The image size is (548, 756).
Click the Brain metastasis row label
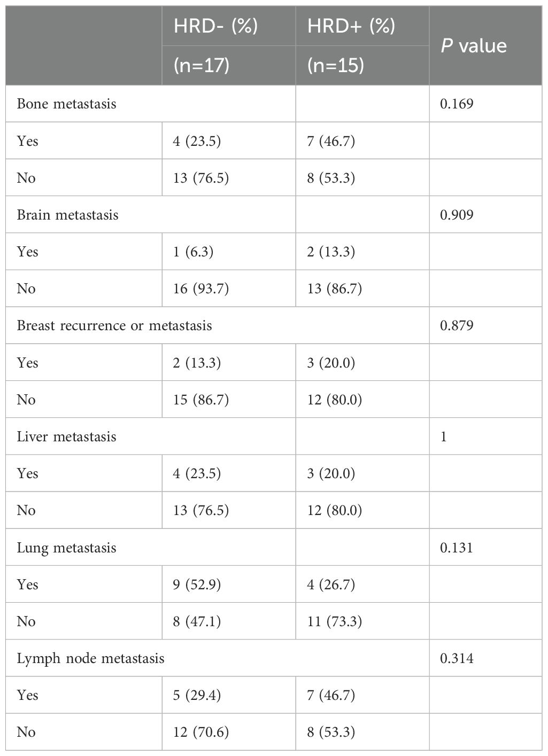[67, 215]
